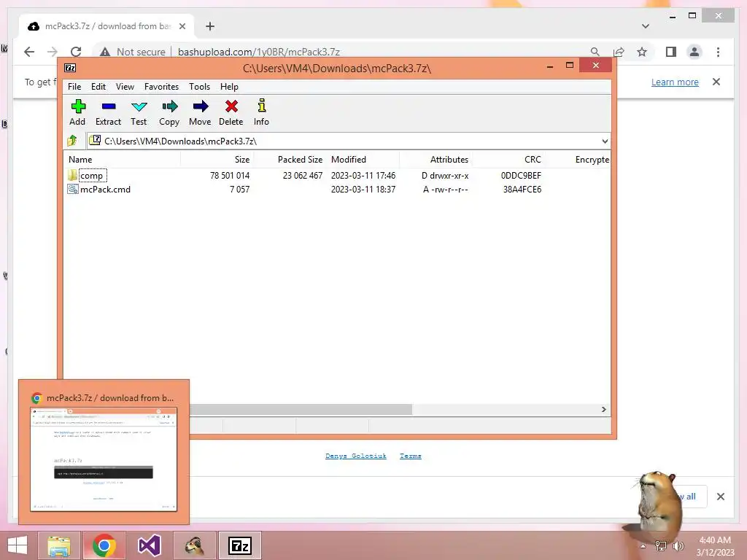Dismiss the Chrome info bar
This screenshot has width=747, height=560.
(716, 82)
